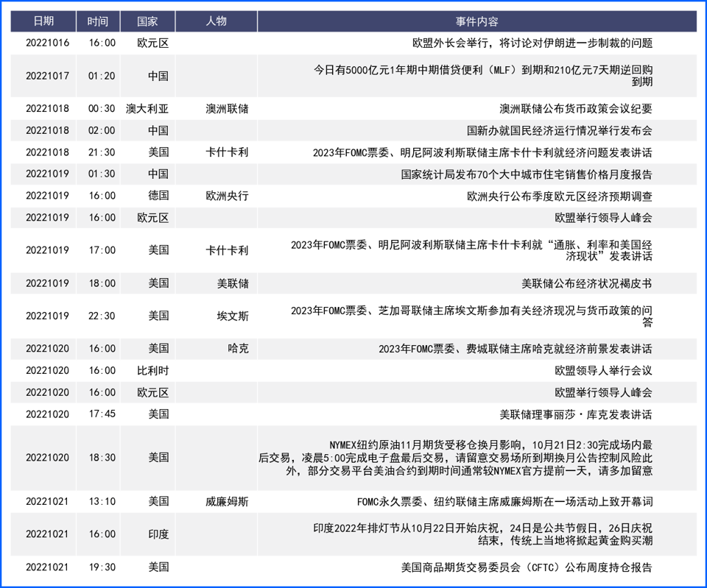The height and width of the screenshot is (588, 707).
Task: Click time 22:30 cell
Action: (x=102, y=316)
